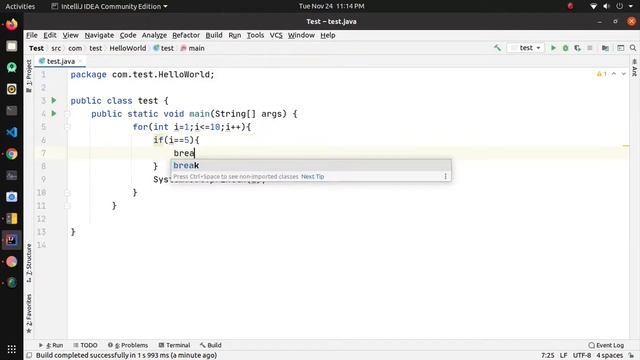Open the Code menu
The image size is (640, 360).
tap(128, 35)
